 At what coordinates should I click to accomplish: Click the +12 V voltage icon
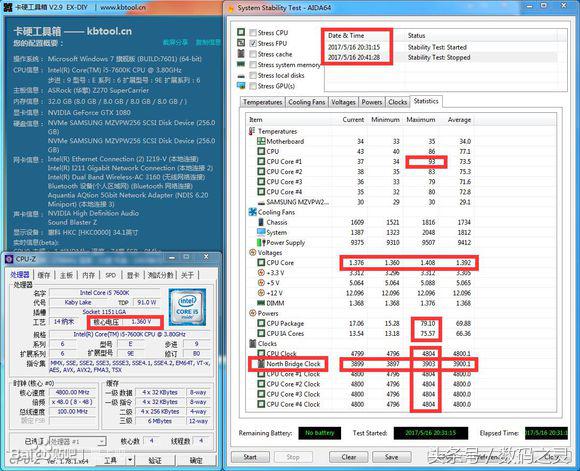(x=261, y=293)
